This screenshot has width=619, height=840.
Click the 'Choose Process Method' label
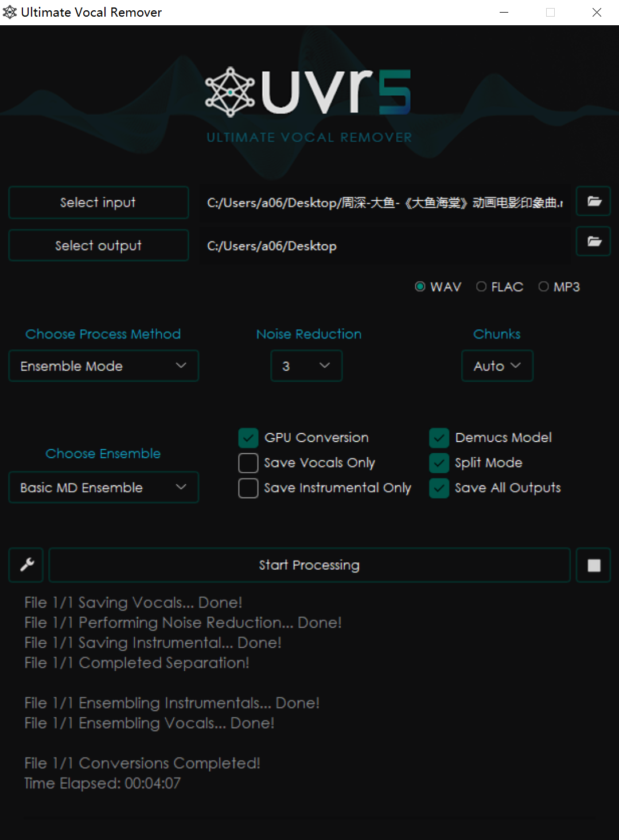(103, 334)
